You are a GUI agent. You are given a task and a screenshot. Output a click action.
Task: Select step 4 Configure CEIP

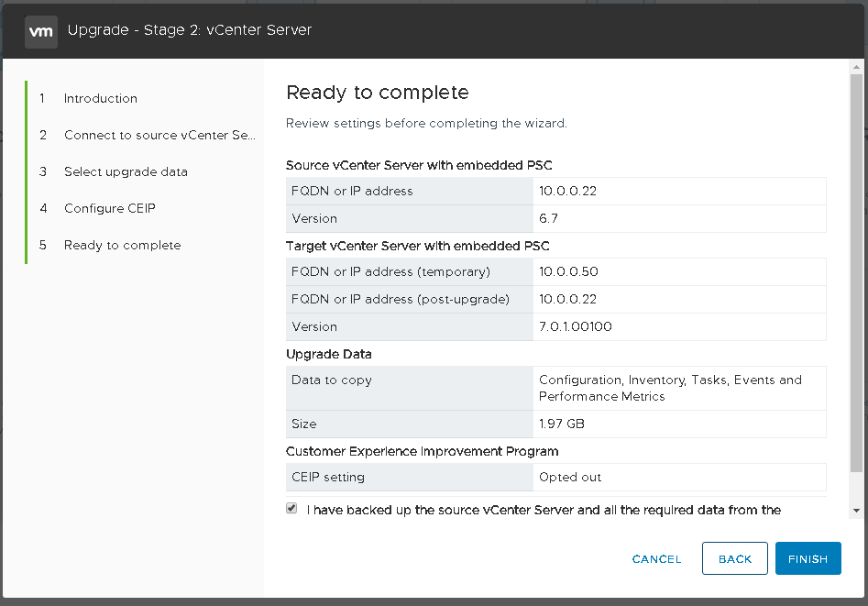tap(109, 208)
